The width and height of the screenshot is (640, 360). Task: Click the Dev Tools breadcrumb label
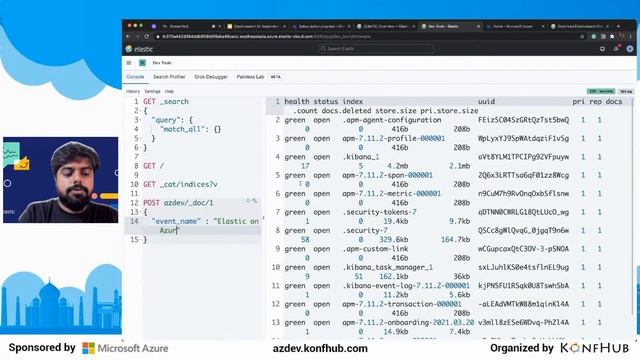coord(162,63)
